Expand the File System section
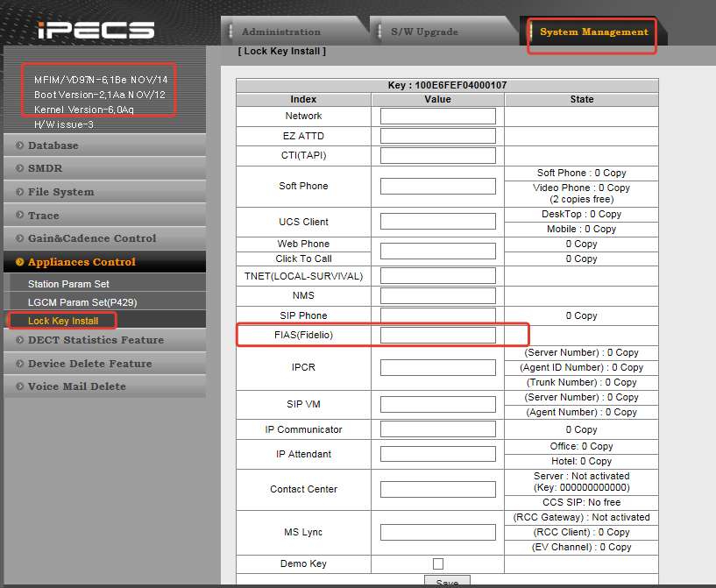 point(60,192)
